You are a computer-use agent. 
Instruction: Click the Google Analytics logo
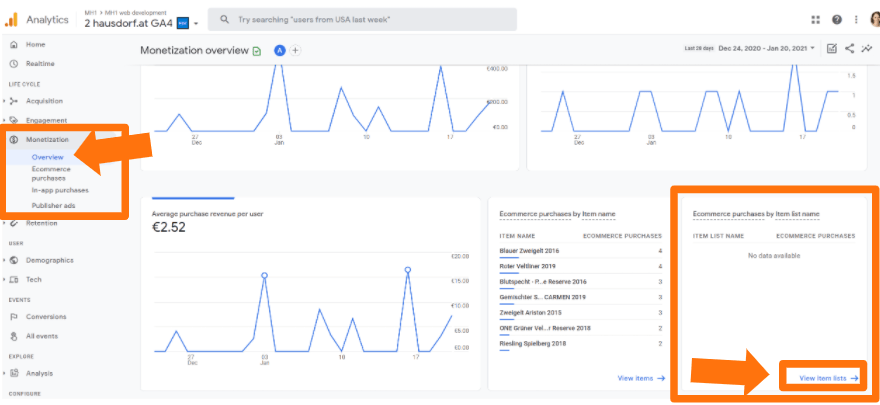12,19
